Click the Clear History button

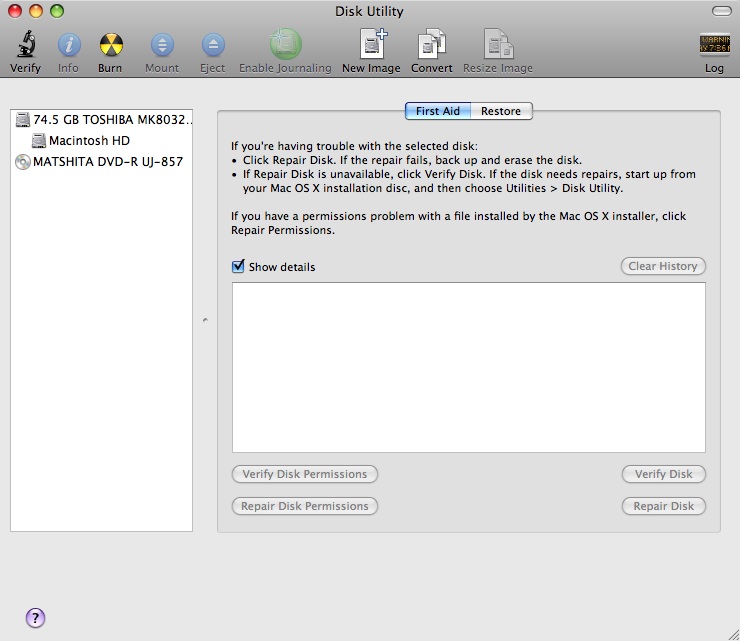click(x=663, y=266)
